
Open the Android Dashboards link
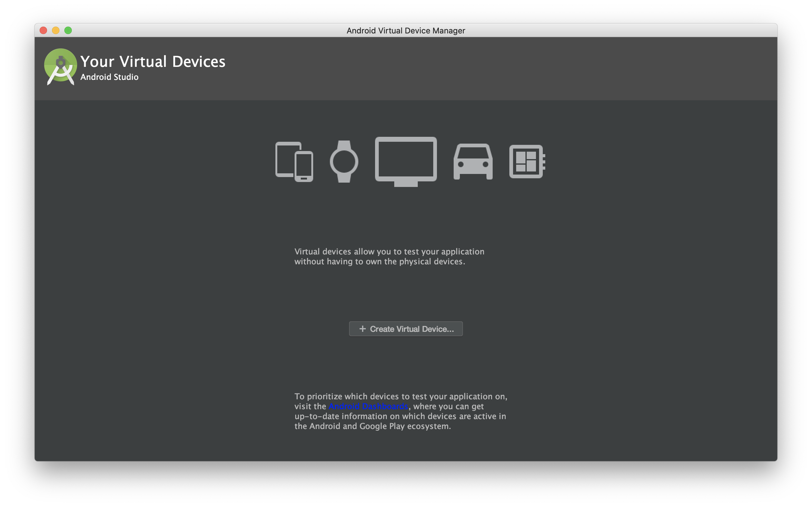tap(368, 406)
